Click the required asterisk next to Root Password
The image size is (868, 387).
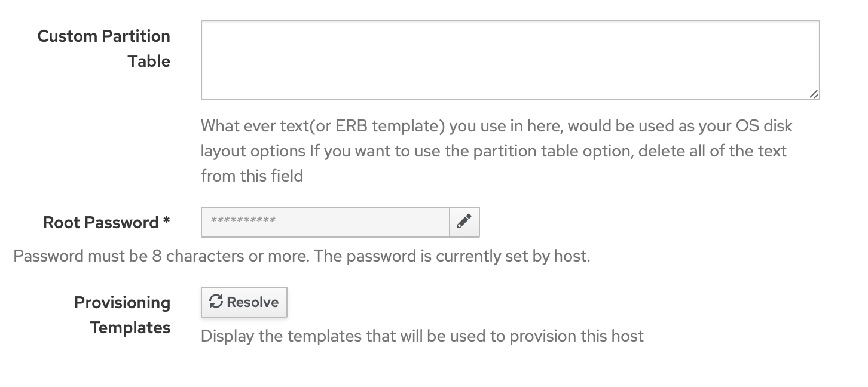pyautogui.click(x=167, y=222)
